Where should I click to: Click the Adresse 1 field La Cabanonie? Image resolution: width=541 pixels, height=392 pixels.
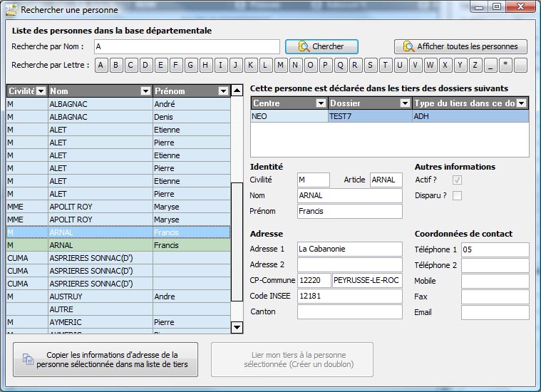click(350, 249)
